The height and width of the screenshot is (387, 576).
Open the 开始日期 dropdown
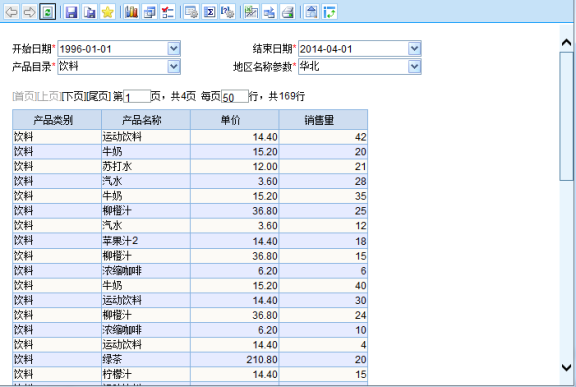173,48
